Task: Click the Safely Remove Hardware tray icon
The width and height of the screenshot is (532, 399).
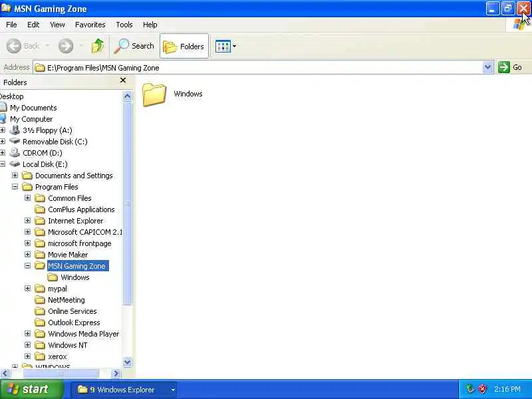Action: 470,389
